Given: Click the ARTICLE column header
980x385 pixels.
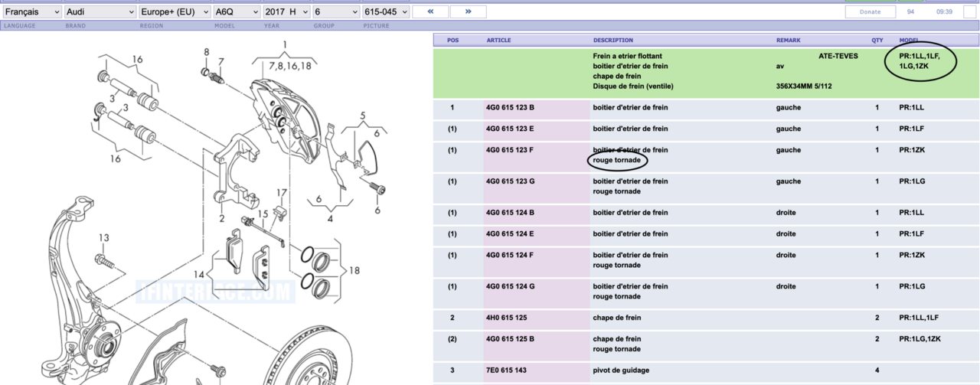Looking at the screenshot, I should [x=498, y=40].
